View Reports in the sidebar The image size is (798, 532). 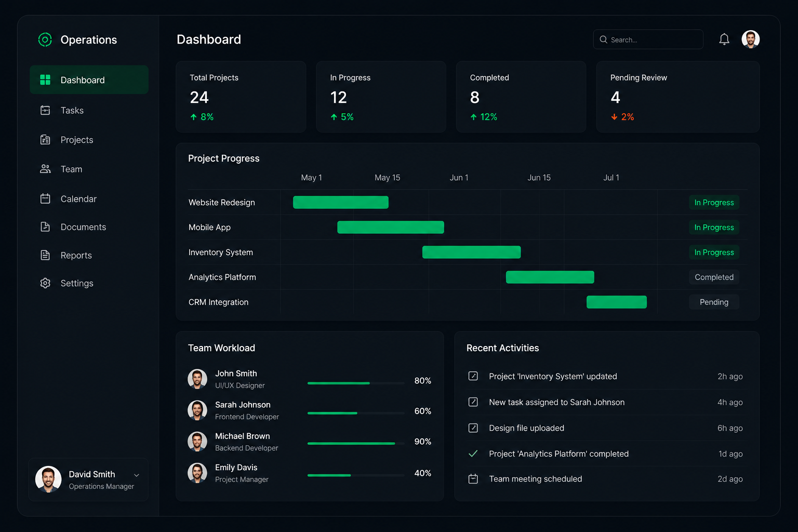(89, 255)
